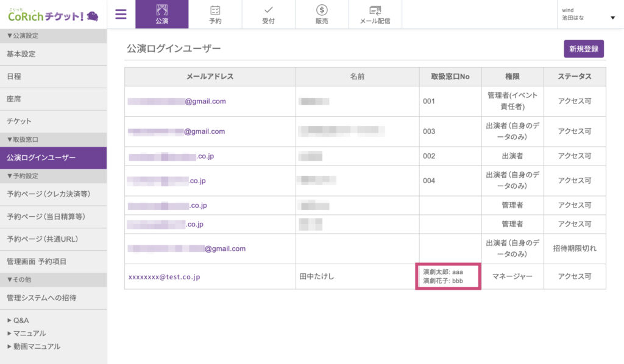
Task: Go to 日程 in the sidebar
Action: click(14, 77)
